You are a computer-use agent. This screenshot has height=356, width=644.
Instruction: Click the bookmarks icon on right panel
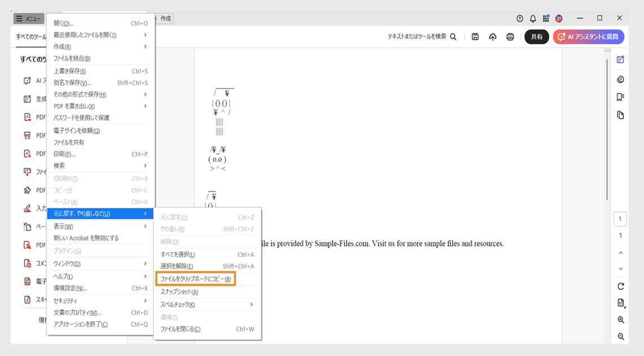tap(620, 96)
